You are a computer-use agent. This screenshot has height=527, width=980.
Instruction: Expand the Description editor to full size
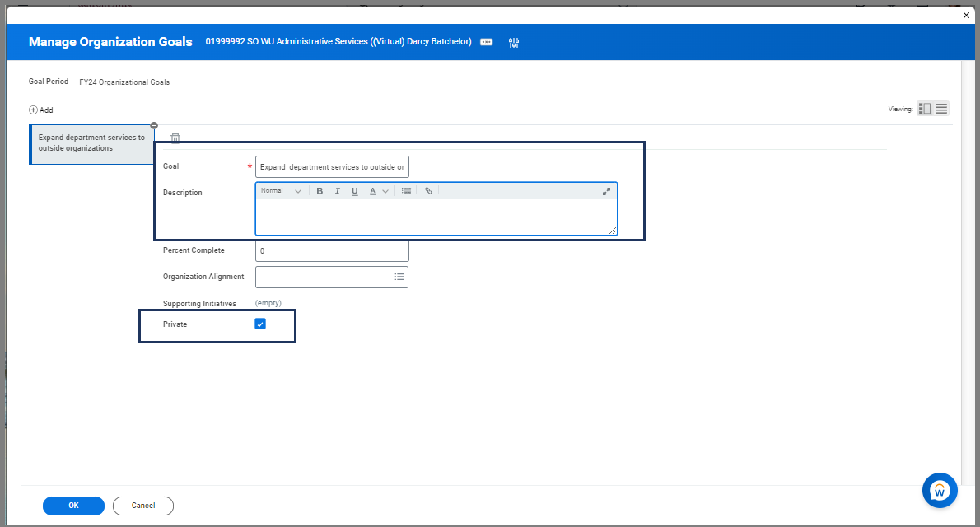pyautogui.click(x=606, y=191)
